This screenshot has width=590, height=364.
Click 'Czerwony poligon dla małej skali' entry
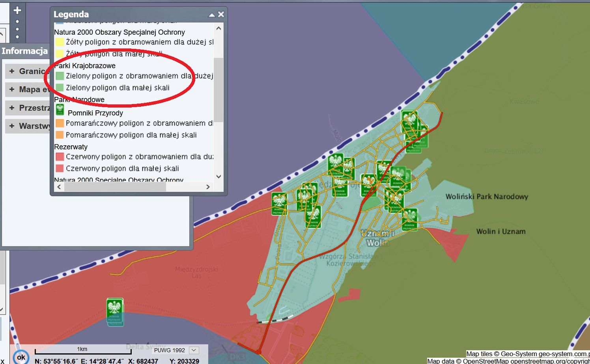122,168
